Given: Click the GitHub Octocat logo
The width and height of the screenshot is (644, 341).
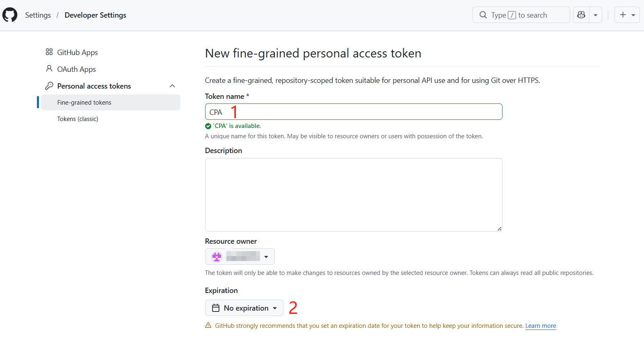Looking at the screenshot, I should pos(10,15).
